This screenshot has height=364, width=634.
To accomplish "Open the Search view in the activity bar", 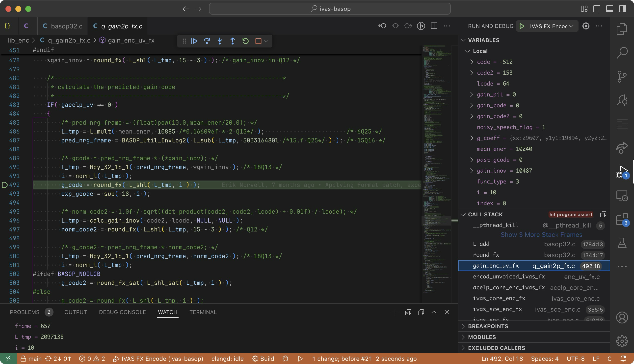I will [x=622, y=52].
